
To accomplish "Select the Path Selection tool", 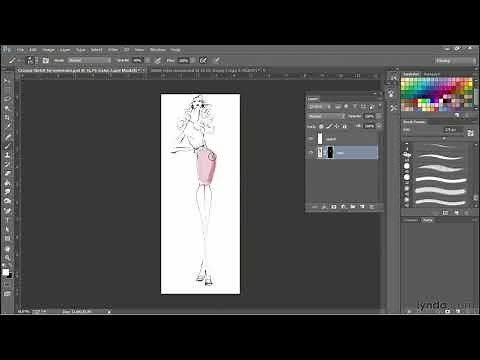I will coord(7,229).
